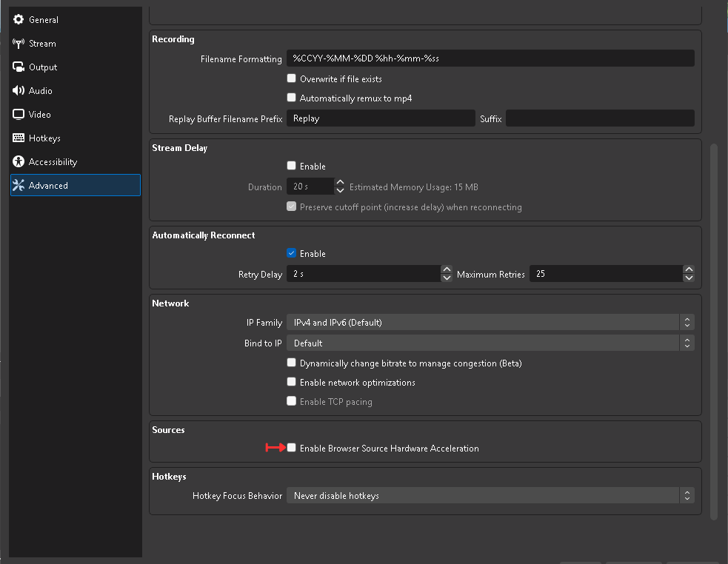
Task: Click the Accessibility person icon
Action: tap(19, 161)
